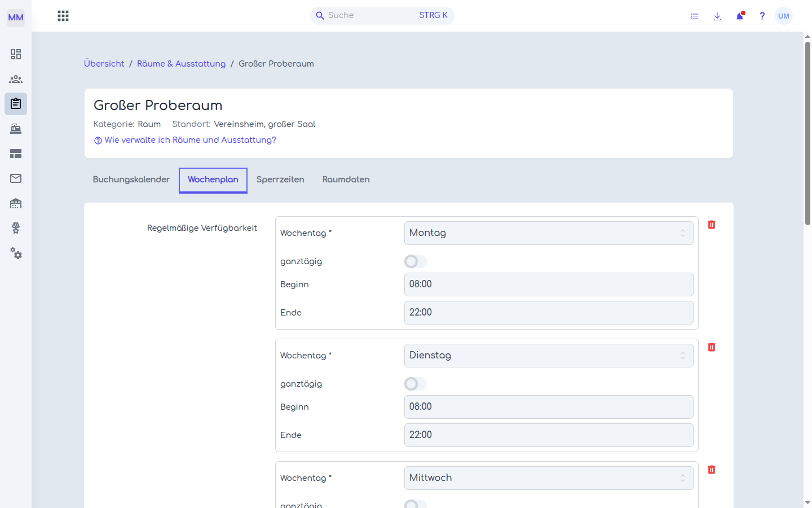
Task: Open the award badge icon in sidebar
Action: 16,228
